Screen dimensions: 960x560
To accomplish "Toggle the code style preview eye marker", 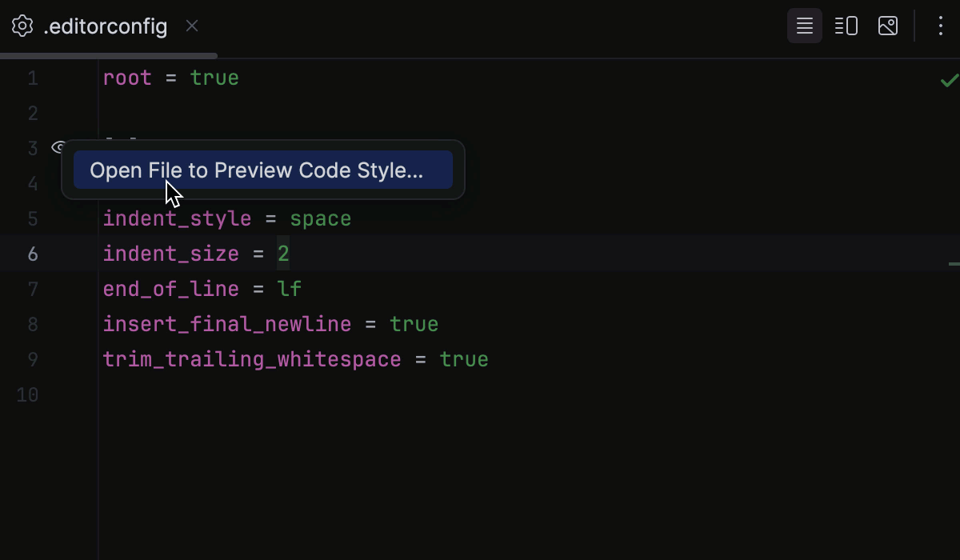I will (x=57, y=147).
